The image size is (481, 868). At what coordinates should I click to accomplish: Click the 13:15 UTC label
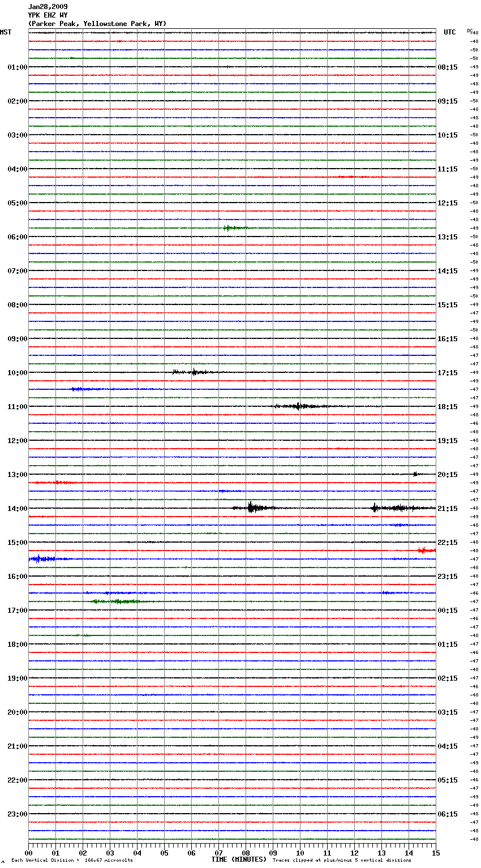pyautogui.click(x=448, y=237)
